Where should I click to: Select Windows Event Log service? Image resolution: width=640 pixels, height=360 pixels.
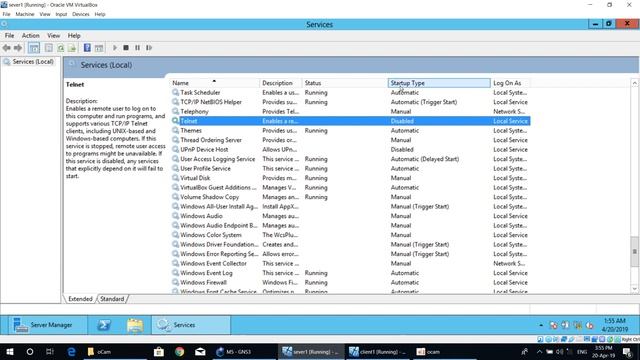click(351, 273)
